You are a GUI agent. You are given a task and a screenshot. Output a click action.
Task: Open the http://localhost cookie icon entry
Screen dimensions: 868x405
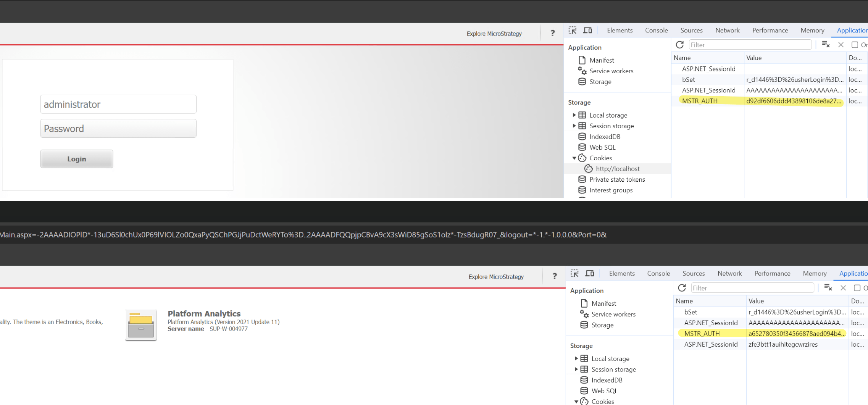click(589, 169)
